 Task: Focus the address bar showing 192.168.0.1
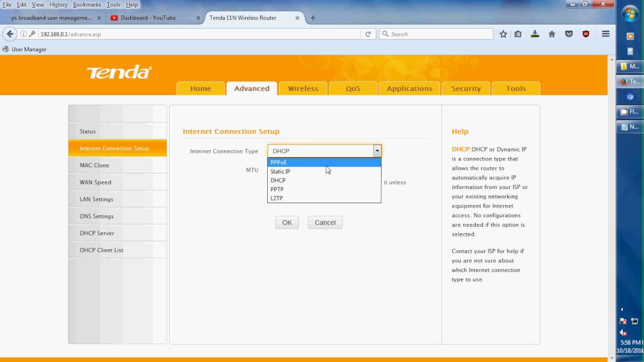(x=199, y=34)
